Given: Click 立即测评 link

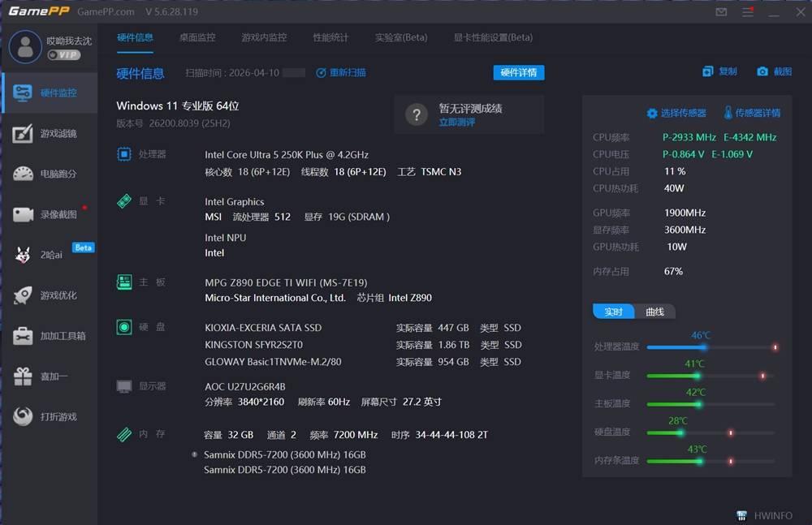Looking at the screenshot, I should click(x=456, y=123).
